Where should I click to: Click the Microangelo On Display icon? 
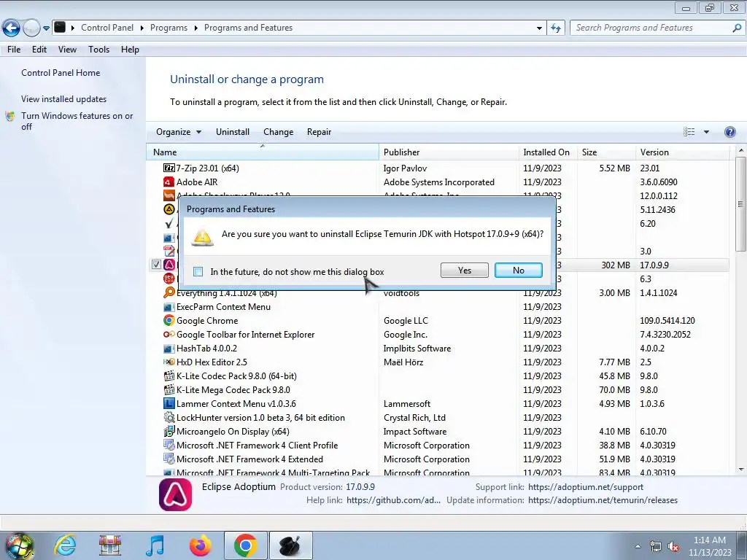tap(169, 432)
